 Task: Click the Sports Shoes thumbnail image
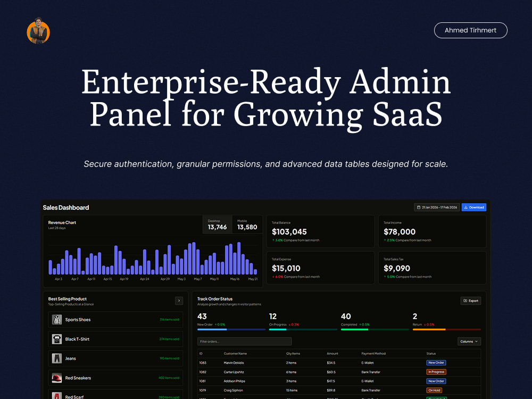click(57, 320)
